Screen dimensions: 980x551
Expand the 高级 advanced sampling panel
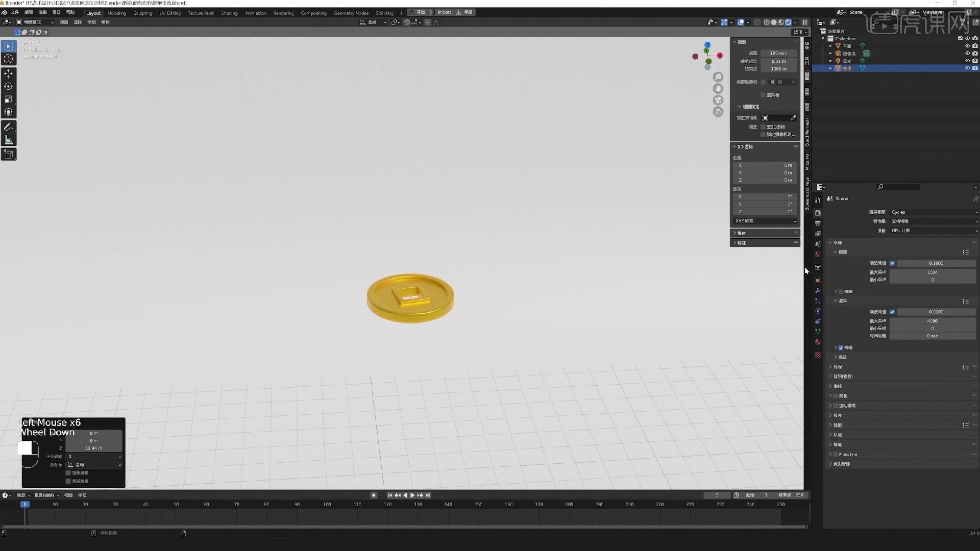tap(836, 357)
